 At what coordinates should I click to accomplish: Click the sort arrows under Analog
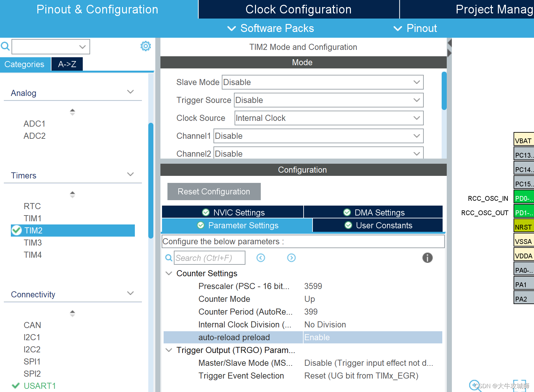click(73, 112)
